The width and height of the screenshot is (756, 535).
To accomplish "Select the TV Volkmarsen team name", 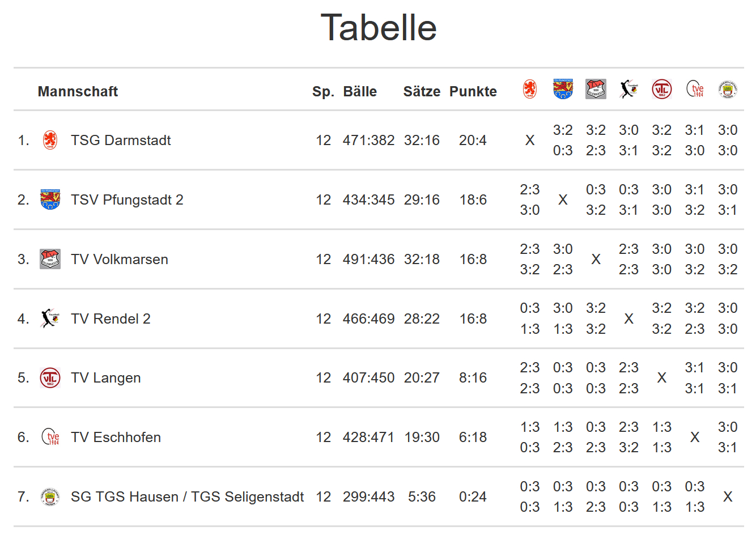I will [x=120, y=259].
